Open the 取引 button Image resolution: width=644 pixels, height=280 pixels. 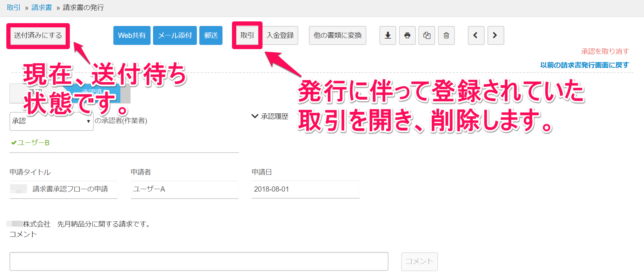[x=247, y=35]
